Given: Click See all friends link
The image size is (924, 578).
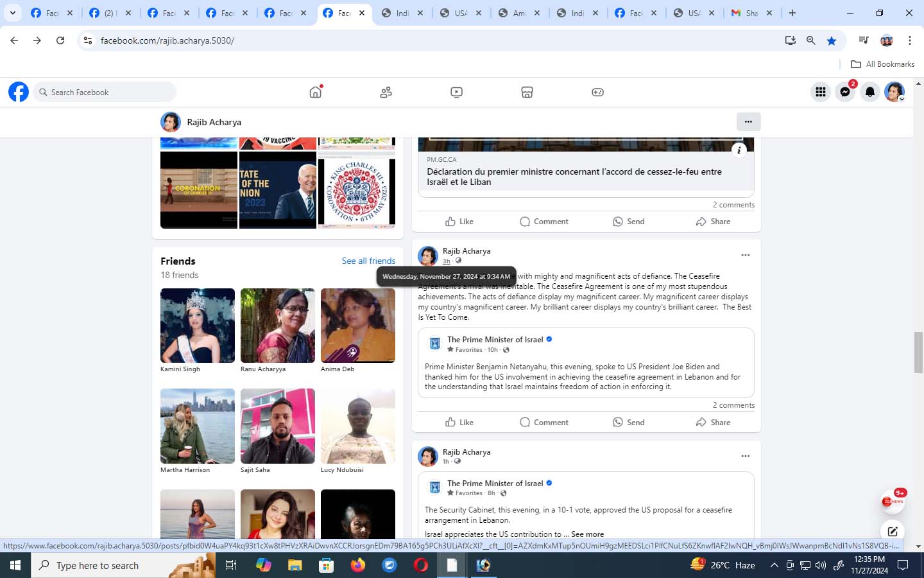Looking at the screenshot, I should [368, 261].
